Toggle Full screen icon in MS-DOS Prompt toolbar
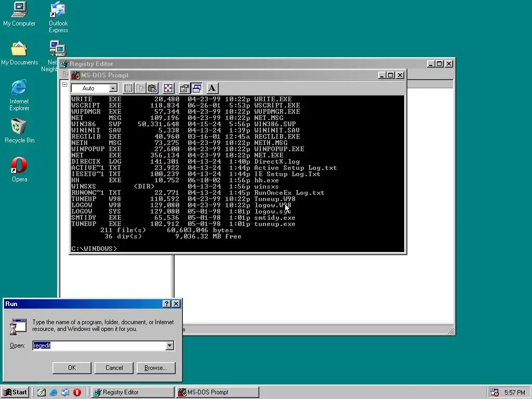The width and height of the screenshot is (532, 399). tap(168, 88)
